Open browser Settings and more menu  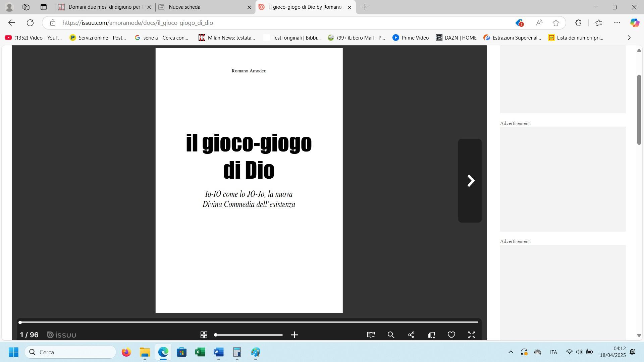pyautogui.click(x=617, y=23)
